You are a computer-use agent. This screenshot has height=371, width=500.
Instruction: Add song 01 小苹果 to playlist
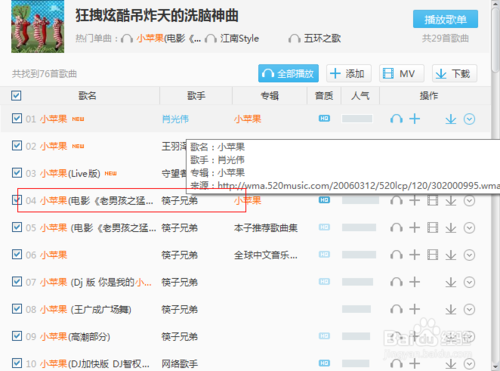414,119
